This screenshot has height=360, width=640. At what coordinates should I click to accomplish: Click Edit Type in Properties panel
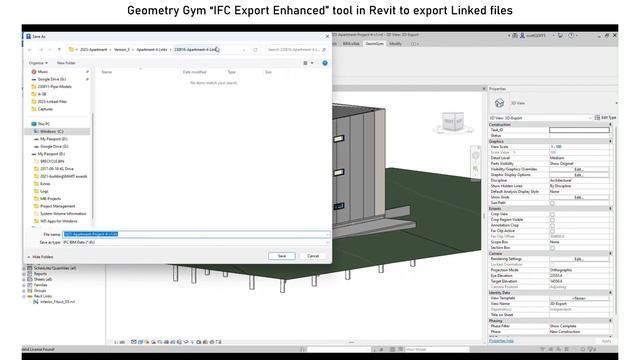(x=605, y=118)
